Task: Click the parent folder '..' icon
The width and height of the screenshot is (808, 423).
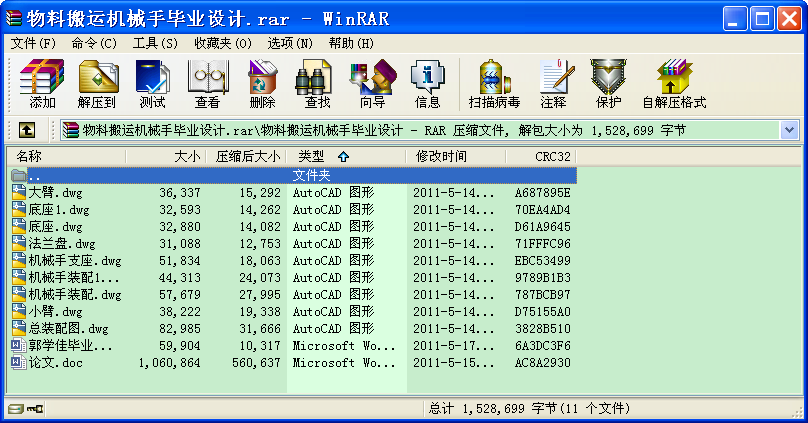Action: tap(19, 175)
